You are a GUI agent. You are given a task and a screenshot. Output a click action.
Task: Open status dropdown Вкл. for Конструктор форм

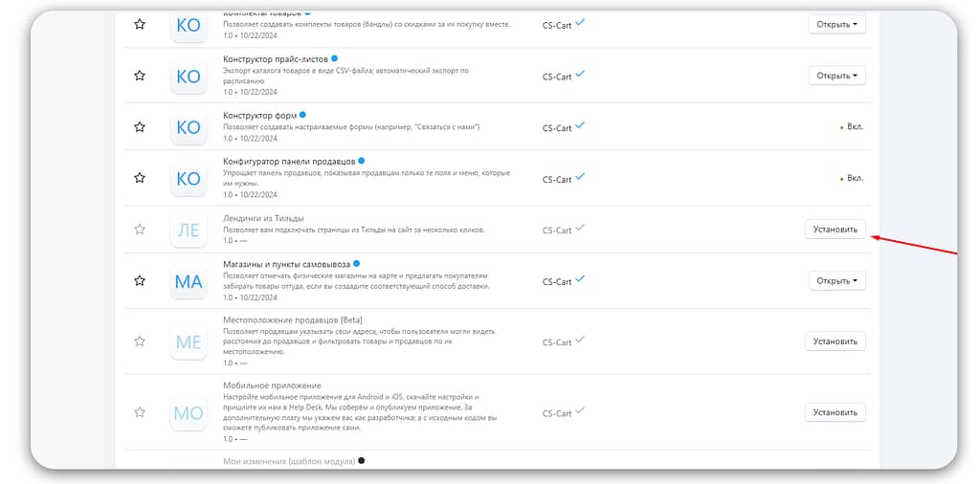(x=850, y=126)
